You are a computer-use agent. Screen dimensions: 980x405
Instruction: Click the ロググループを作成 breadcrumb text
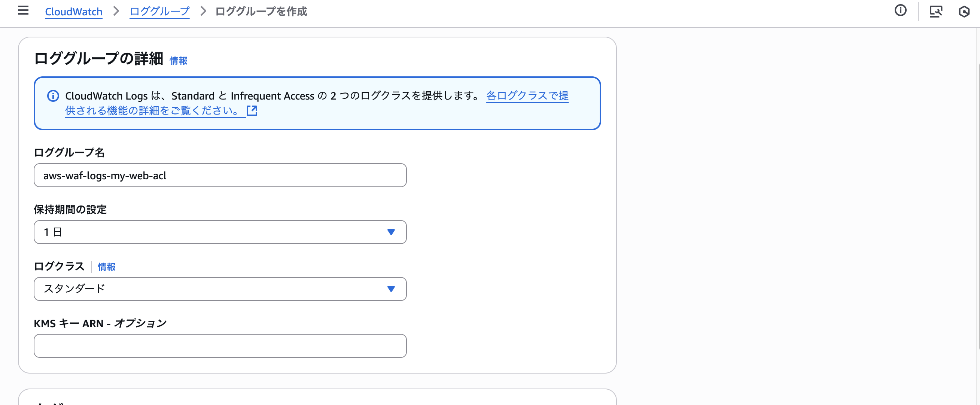261,11
